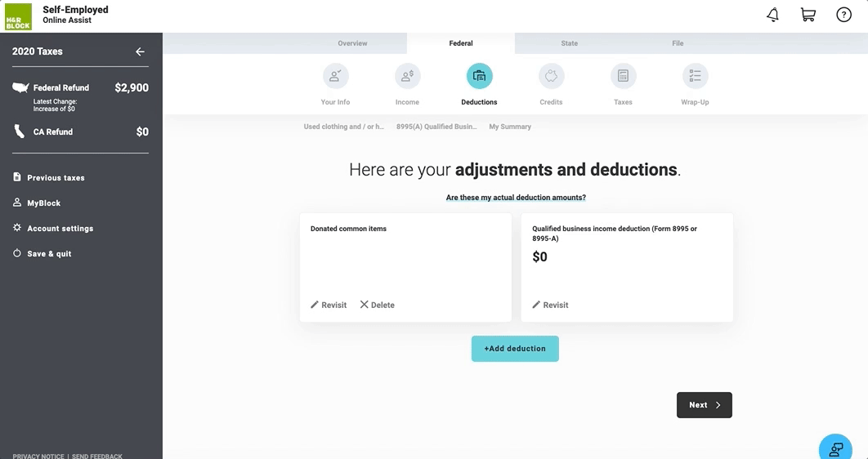Open the File tab
The height and width of the screenshot is (459, 868).
tap(678, 43)
